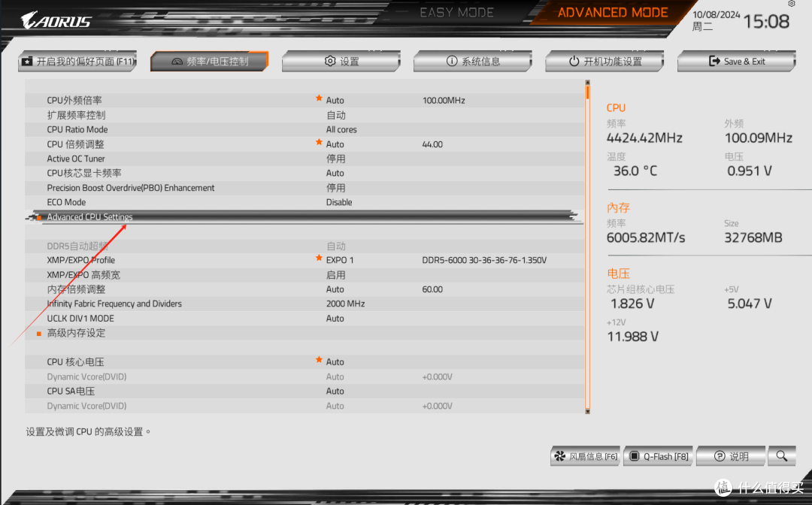The image size is (812, 505).
Task: Open the CPU Ratio Mode dropdown
Action: tap(341, 129)
